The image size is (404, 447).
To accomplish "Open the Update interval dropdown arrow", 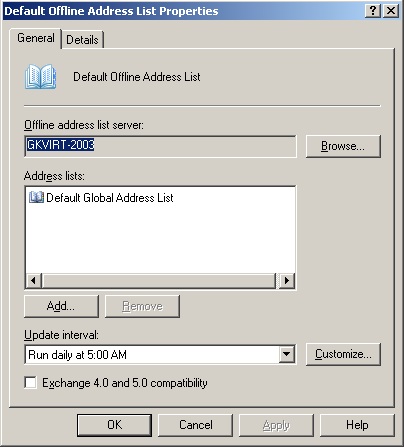I will (287, 354).
